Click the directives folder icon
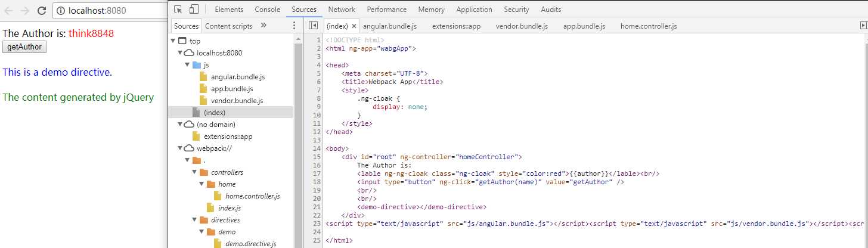The height and width of the screenshot is (248, 868). coord(204,220)
